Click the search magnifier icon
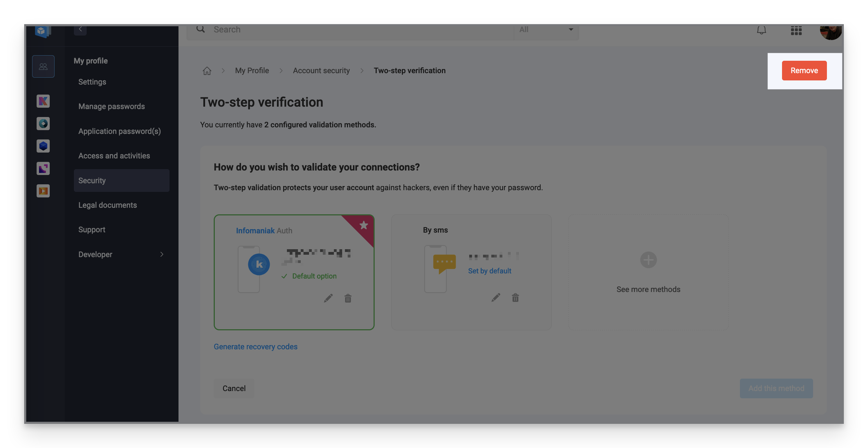Viewport: 868px width, 448px height. tap(200, 29)
